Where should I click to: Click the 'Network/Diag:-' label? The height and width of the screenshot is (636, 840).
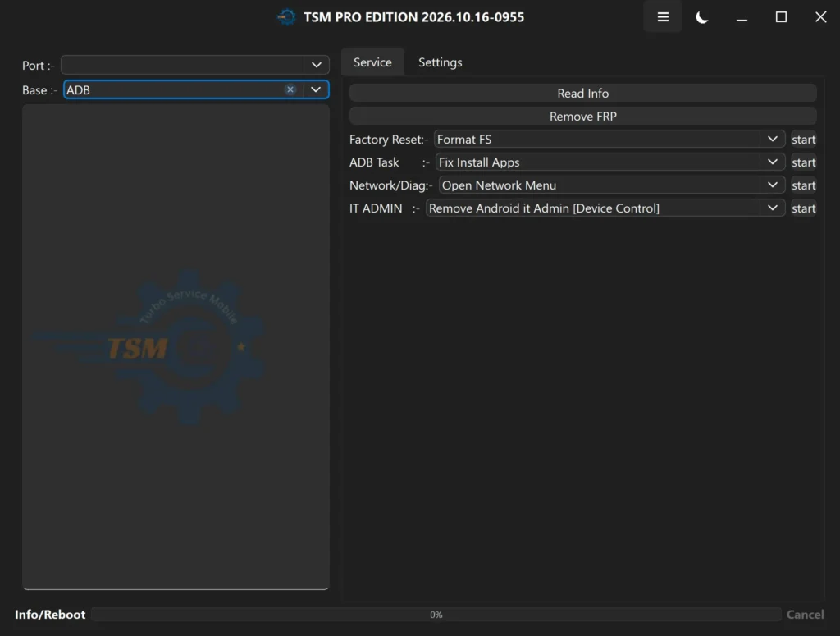coord(391,185)
